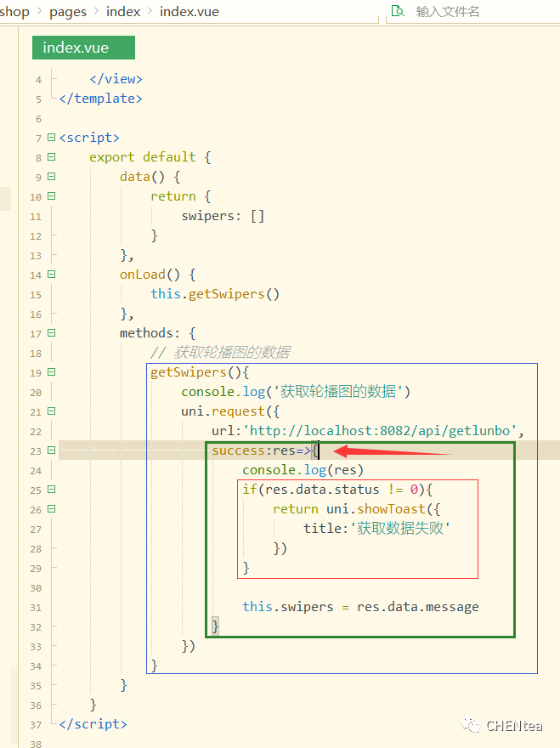Click 'return uni.showToast({' on line 26
Image resolution: width=560 pixels, height=748 pixels.
[x=356, y=509]
